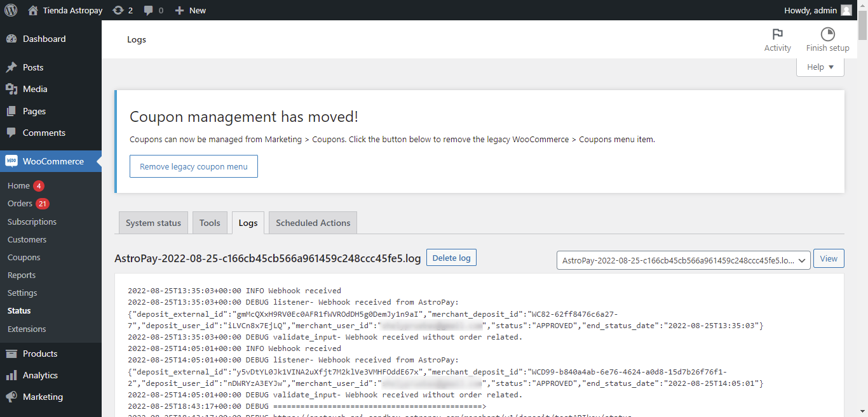Open the Activity flag icon
This screenshot has width=868, height=417.
click(x=777, y=34)
